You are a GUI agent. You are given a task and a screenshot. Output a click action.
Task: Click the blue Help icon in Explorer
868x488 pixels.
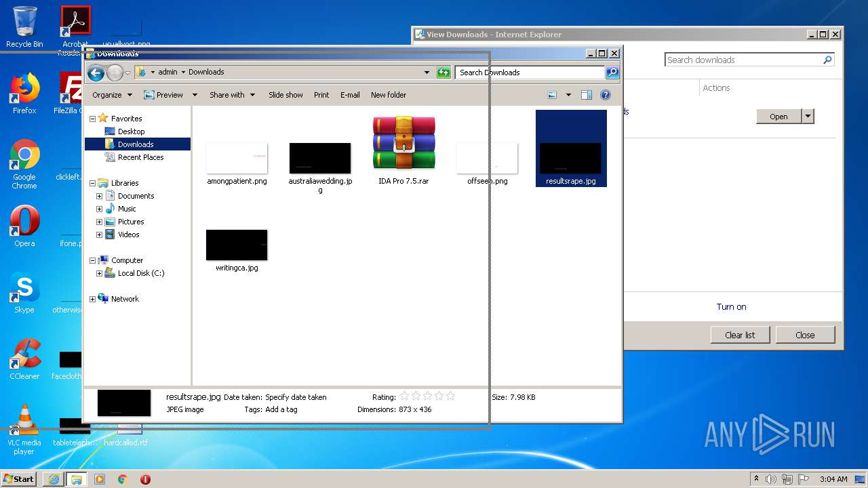click(606, 95)
